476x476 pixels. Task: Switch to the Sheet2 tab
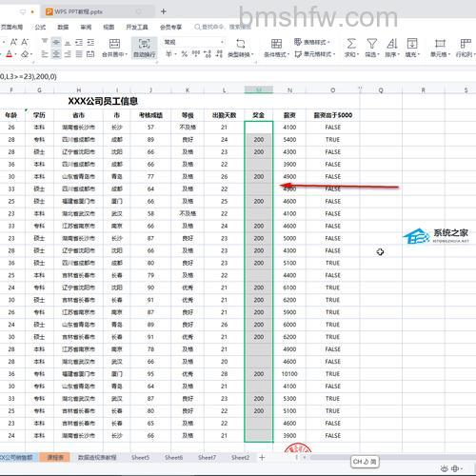[240, 457]
